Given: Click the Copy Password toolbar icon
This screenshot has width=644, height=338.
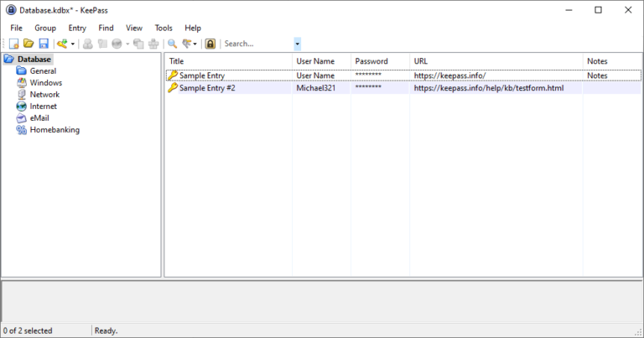Looking at the screenshot, I should (102, 44).
